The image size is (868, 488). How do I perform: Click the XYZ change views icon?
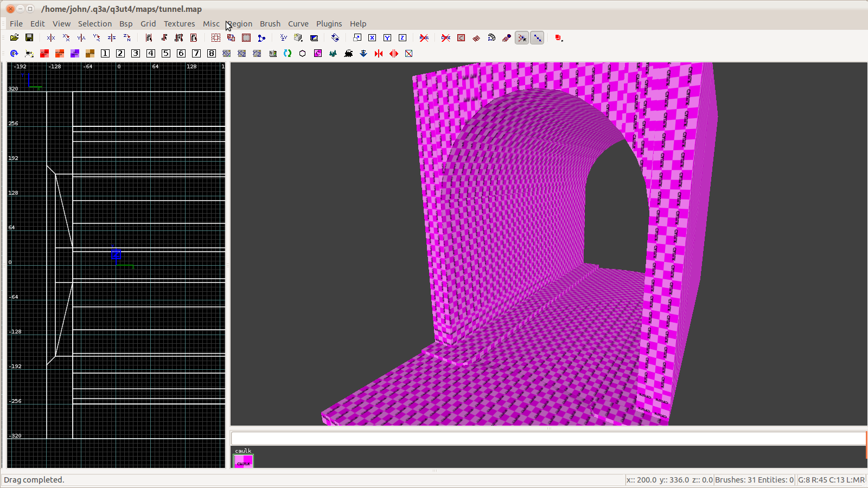click(283, 38)
